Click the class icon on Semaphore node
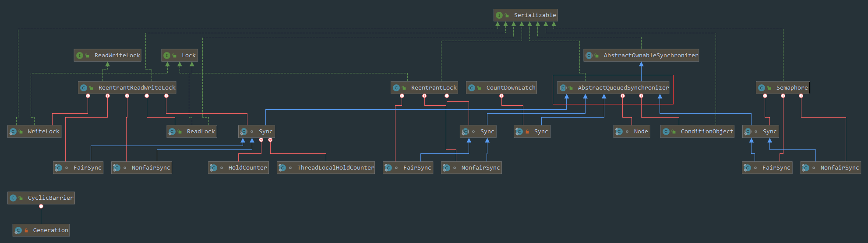Viewport: 868px width, 243px height. pos(762,88)
